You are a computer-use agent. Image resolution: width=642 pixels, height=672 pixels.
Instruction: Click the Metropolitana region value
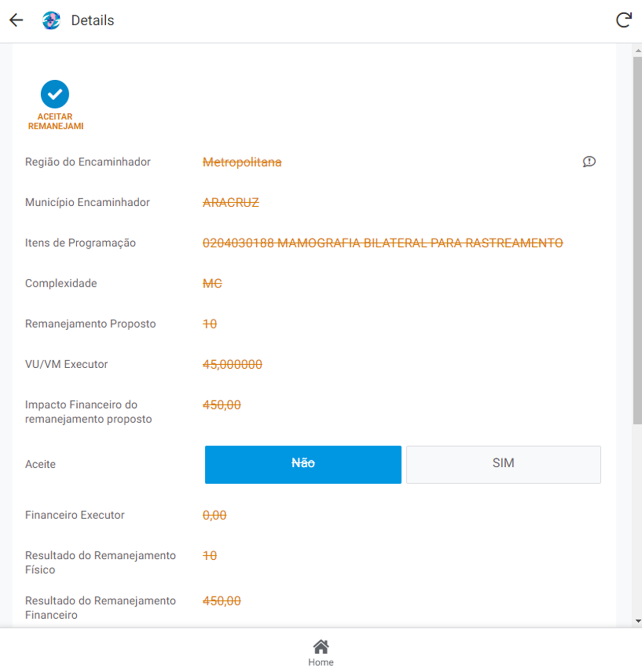click(x=242, y=162)
